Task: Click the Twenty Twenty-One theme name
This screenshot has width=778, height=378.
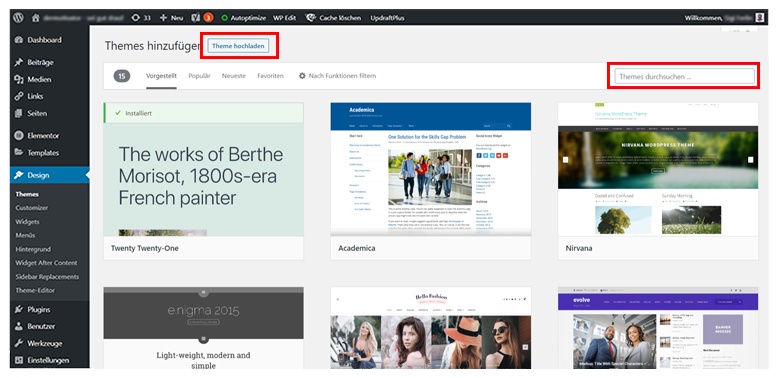Action: click(145, 248)
